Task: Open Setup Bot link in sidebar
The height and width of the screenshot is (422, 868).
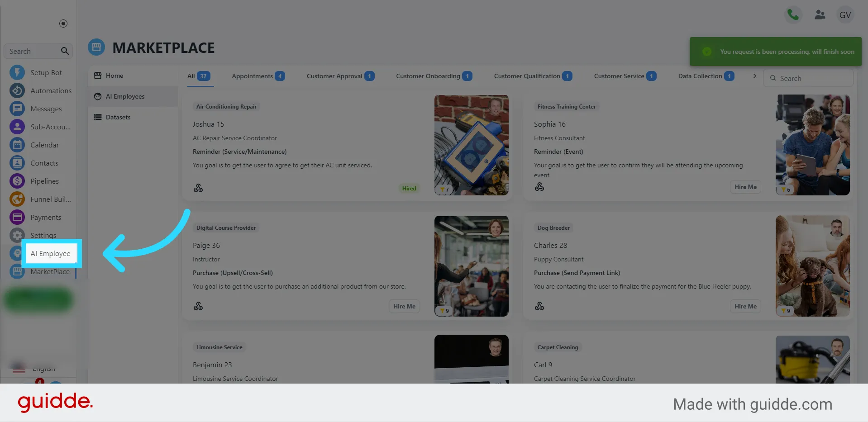Action: pos(46,72)
